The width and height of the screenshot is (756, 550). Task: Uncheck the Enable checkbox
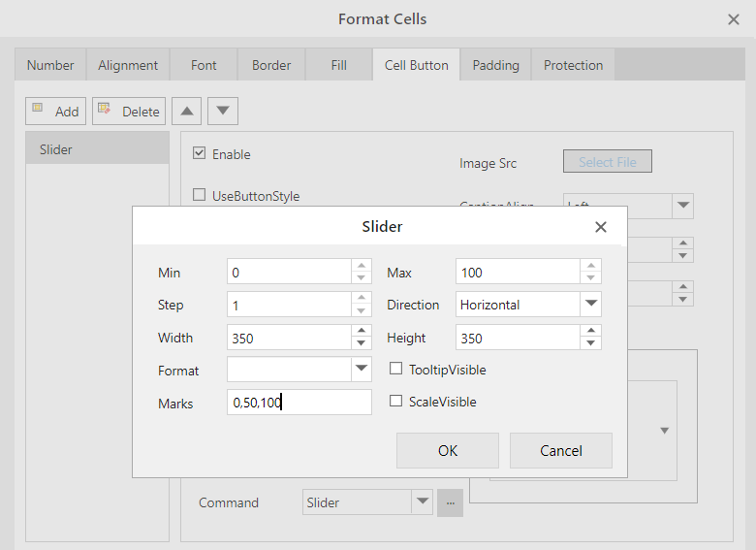200,153
